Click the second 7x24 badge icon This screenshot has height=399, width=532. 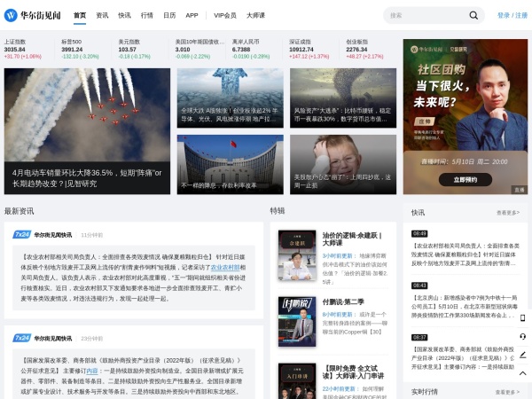pos(21,338)
